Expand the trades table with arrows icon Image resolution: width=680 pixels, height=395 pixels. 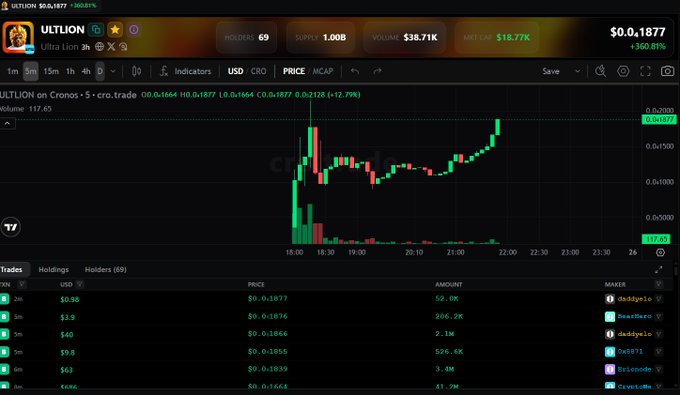pos(658,269)
